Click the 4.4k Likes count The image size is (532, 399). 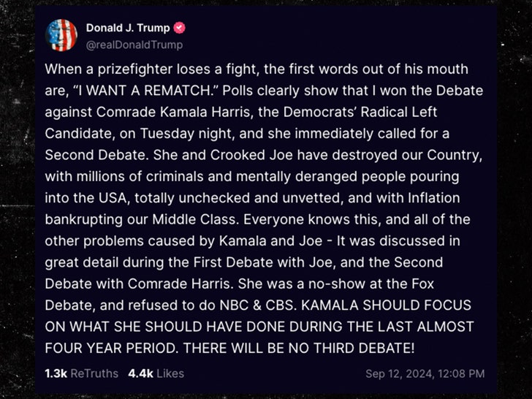(x=139, y=373)
